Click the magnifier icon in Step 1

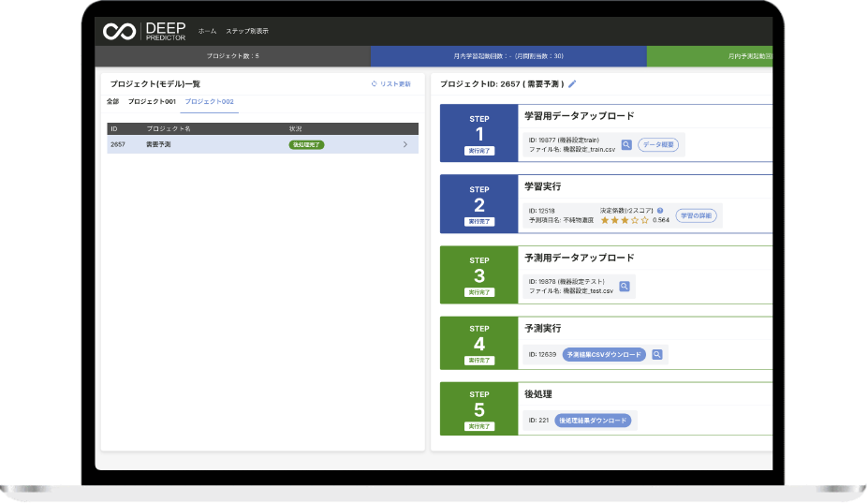coord(626,145)
